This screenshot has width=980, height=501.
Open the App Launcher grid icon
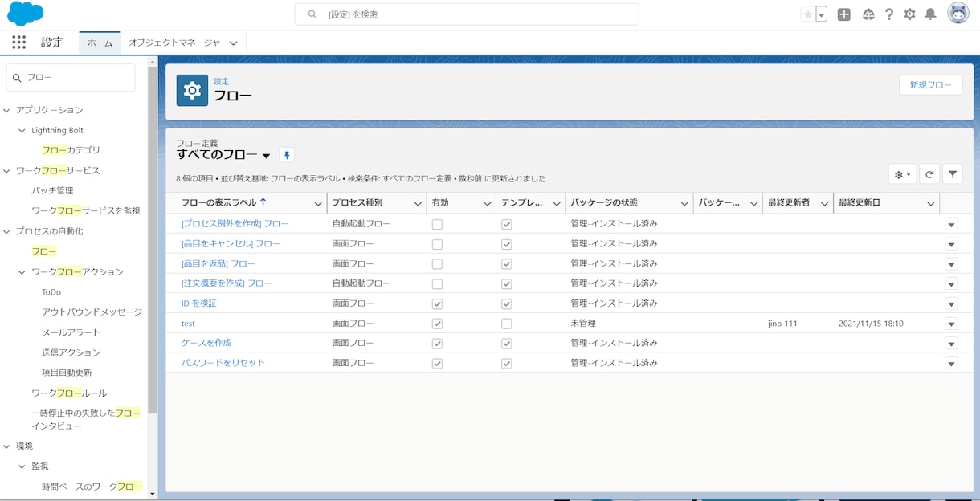[x=19, y=43]
